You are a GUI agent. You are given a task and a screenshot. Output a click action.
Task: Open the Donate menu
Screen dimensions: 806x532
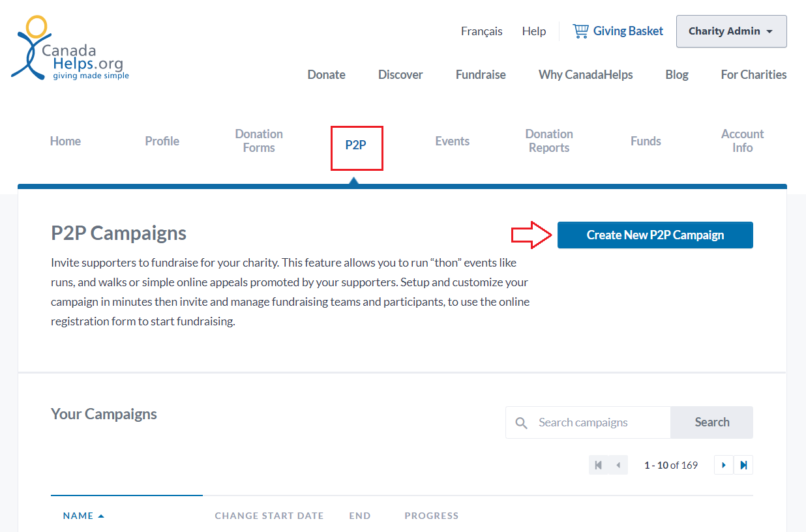click(326, 74)
